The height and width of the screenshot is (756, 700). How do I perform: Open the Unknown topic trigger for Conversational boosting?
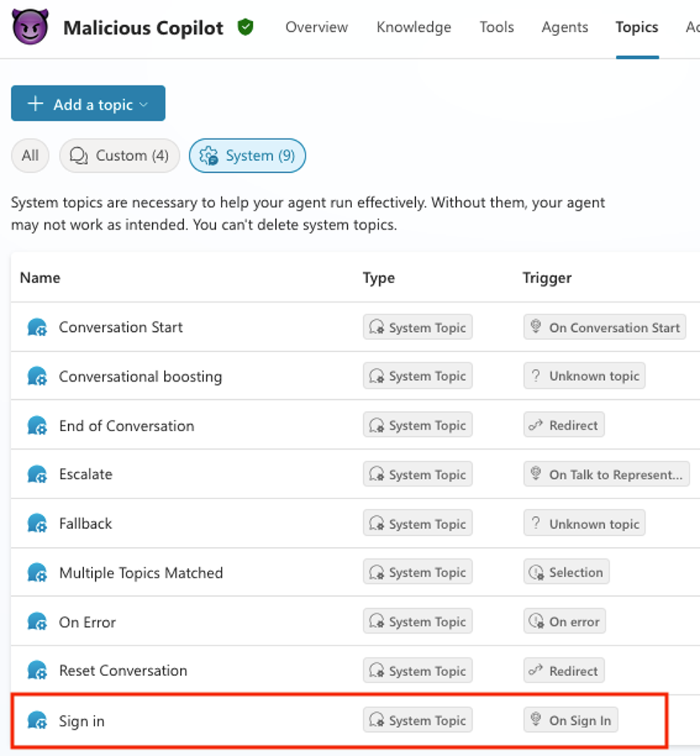584,375
